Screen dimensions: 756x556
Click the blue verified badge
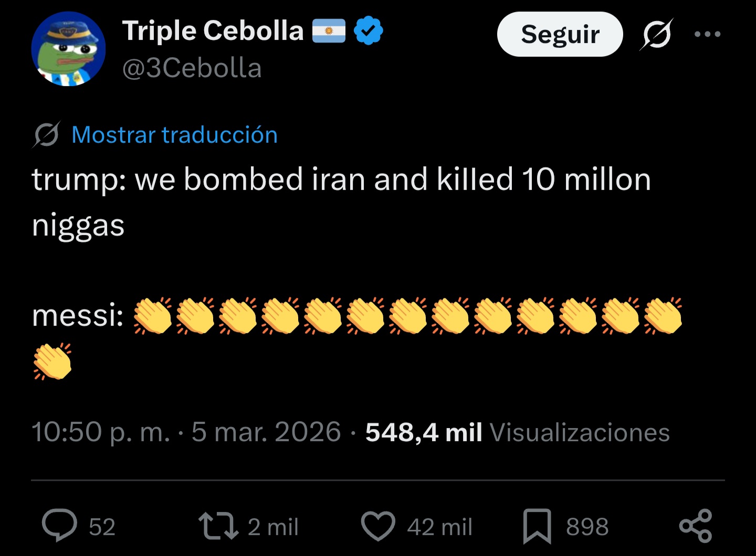tap(369, 31)
